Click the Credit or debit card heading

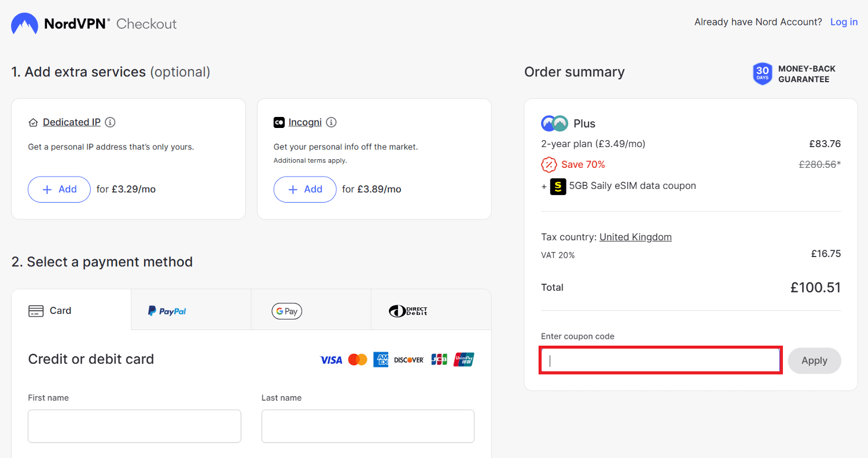pyautogui.click(x=91, y=359)
